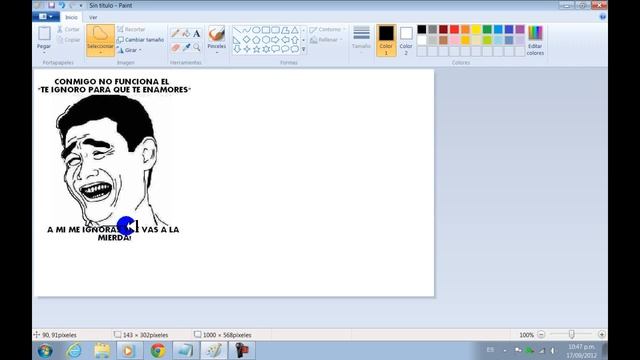Select the Magnifier tool
640x360 pixels.
196,48
